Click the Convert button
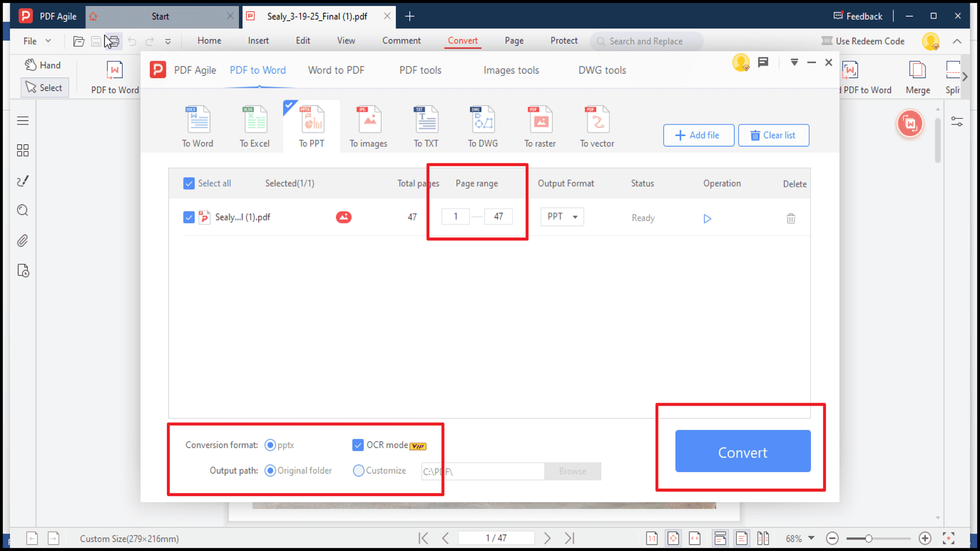 743,451
